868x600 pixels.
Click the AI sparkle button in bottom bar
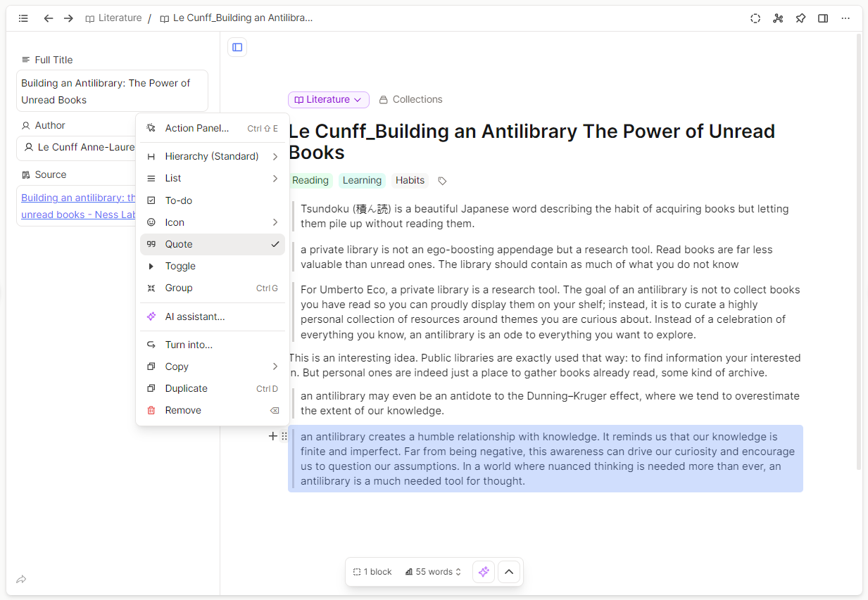[x=484, y=572]
